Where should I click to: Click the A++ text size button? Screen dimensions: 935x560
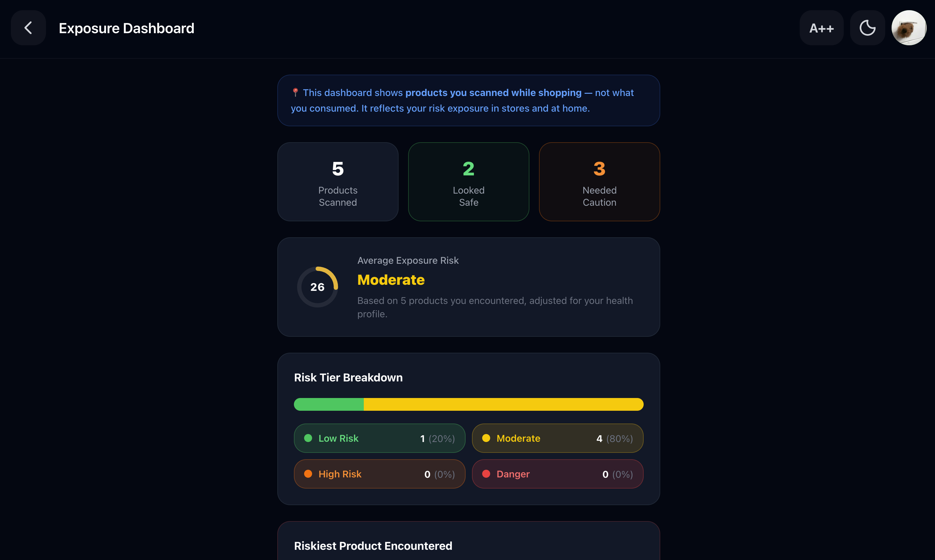click(821, 28)
